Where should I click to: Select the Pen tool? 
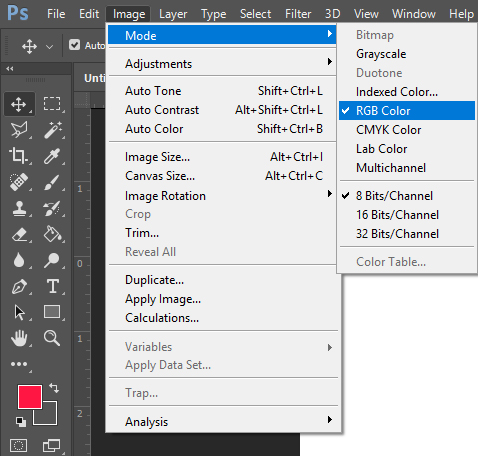pyautogui.click(x=19, y=287)
